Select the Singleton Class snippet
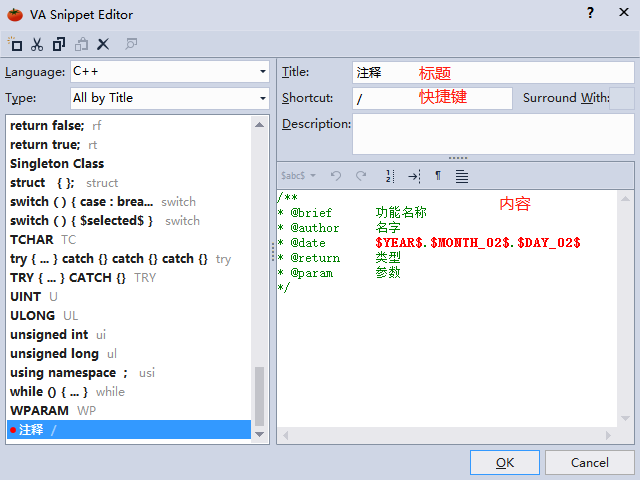The width and height of the screenshot is (640, 480). coord(129,164)
